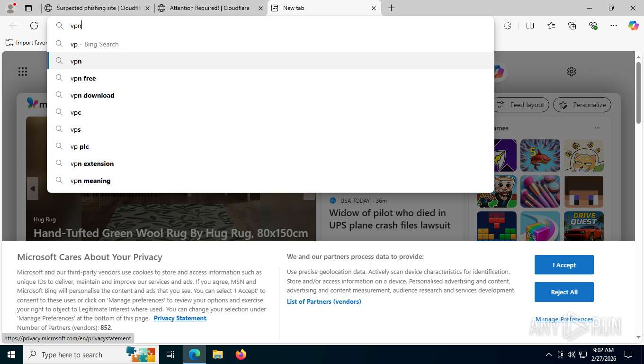Viewport: 644px width, 364px height.
Task: Open File Explorer from taskbar
Action: [x=217, y=355]
